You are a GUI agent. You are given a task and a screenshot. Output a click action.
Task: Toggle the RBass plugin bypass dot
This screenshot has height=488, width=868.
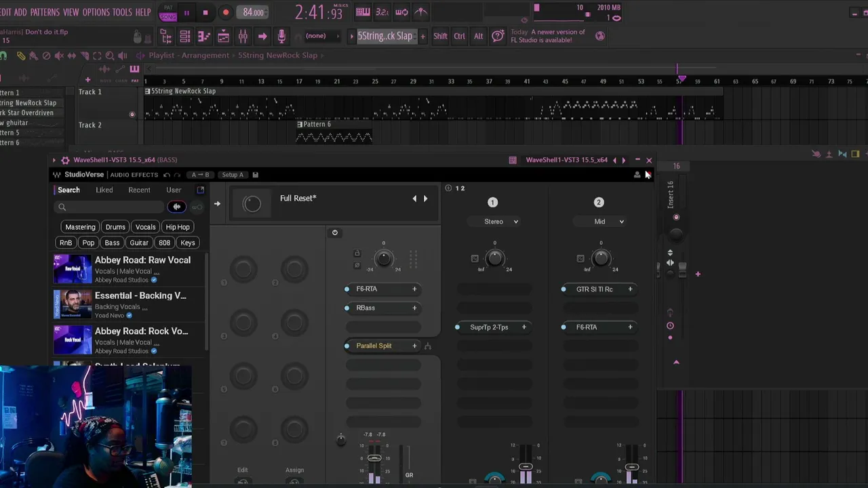pos(347,308)
